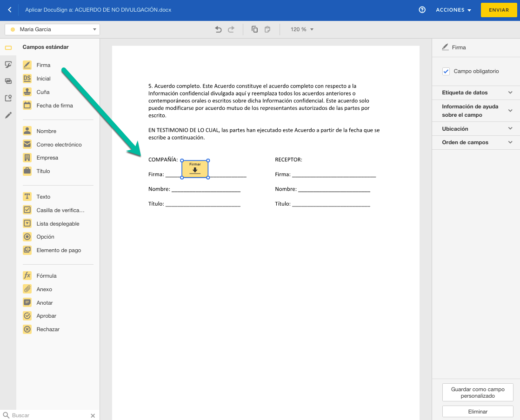This screenshot has width=520, height=420.
Task: Click the ENVIAR button
Action: coord(499,10)
